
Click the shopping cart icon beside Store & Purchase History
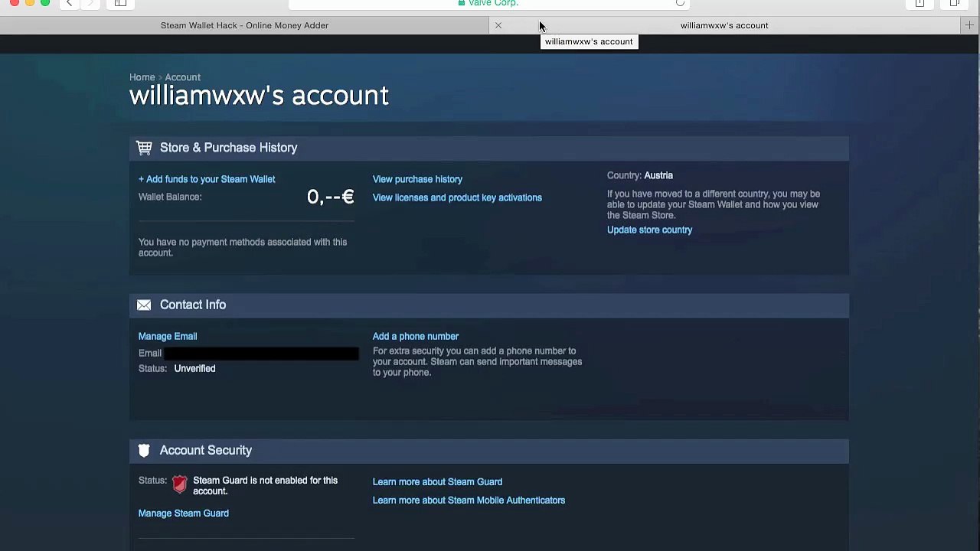pyautogui.click(x=144, y=148)
